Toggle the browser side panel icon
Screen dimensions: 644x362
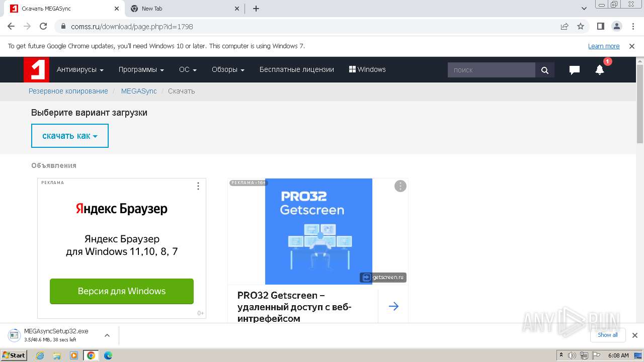(x=600, y=26)
